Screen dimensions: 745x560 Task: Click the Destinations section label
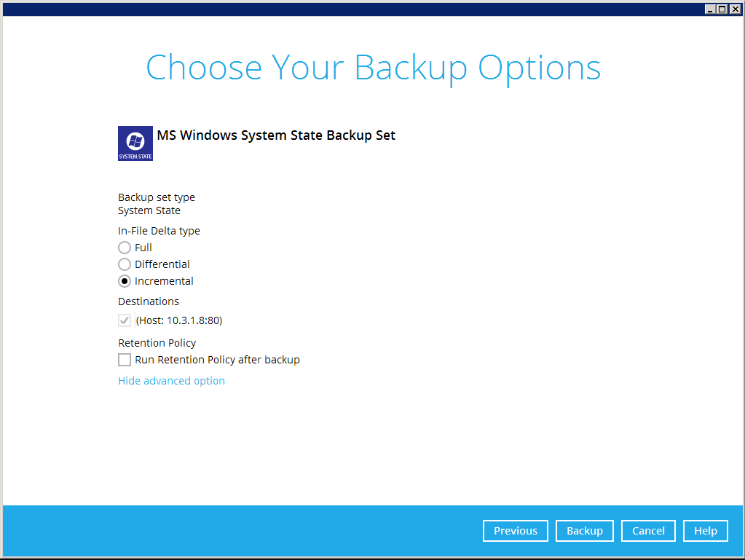pyautogui.click(x=148, y=301)
